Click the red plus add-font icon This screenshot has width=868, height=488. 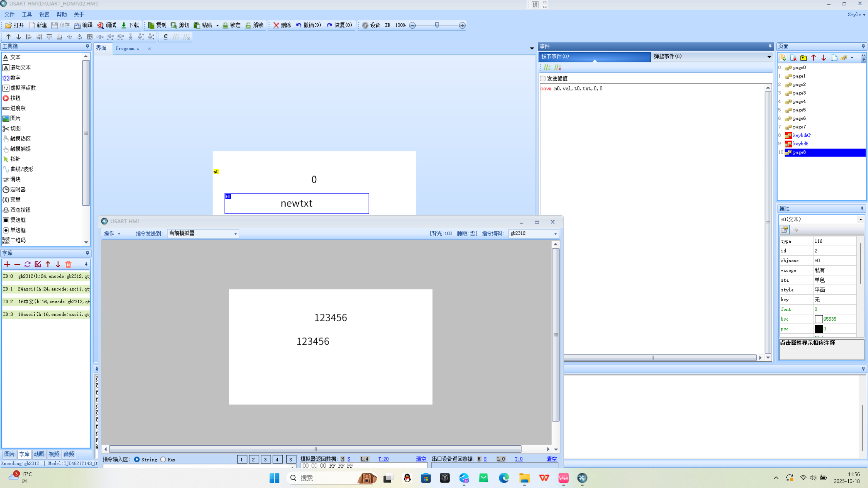point(7,264)
